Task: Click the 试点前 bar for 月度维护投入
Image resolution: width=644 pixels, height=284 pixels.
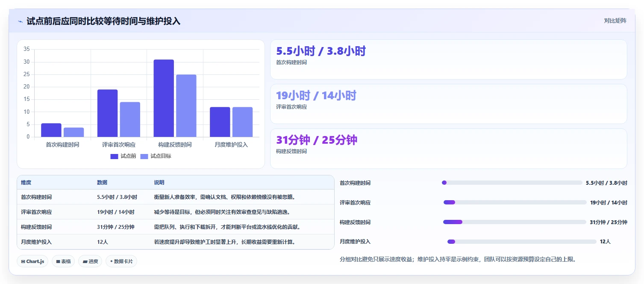Action: (x=220, y=122)
